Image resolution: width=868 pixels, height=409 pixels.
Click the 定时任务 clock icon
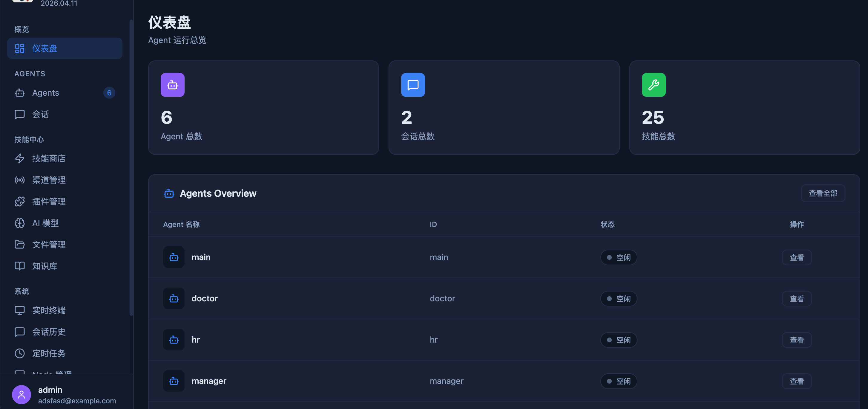pos(19,353)
